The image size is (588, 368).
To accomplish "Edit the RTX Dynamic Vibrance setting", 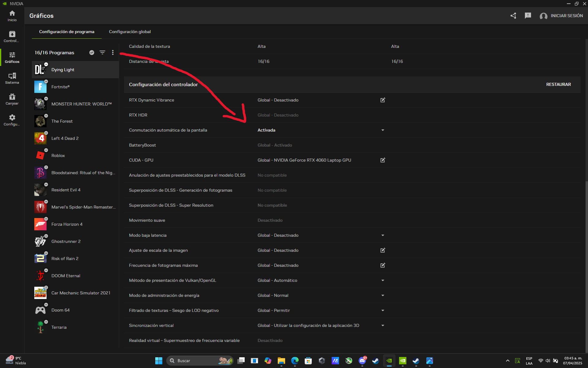I will [x=383, y=100].
